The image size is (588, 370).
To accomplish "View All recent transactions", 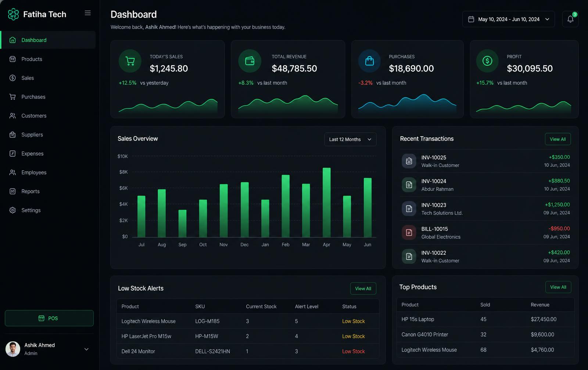I will (x=558, y=139).
